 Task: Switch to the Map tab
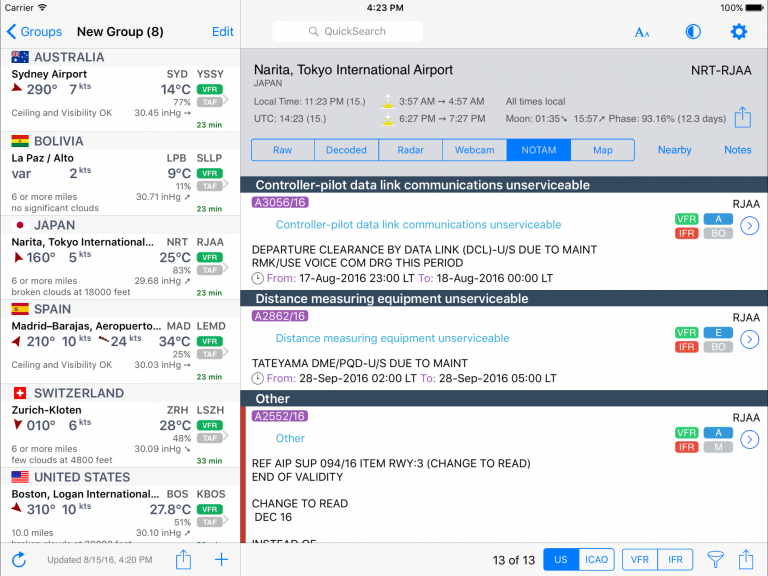pos(603,150)
